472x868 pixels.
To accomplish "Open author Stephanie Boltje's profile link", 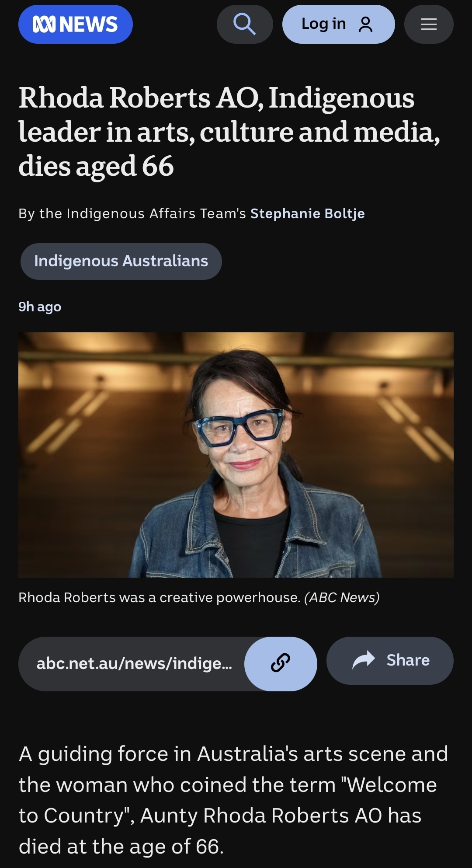I will [x=308, y=213].
